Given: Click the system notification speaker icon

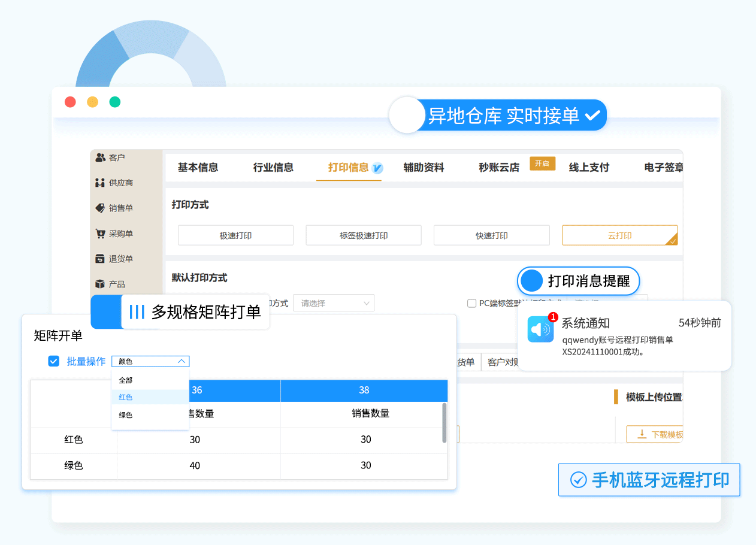Looking at the screenshot, I should point(540,329).
